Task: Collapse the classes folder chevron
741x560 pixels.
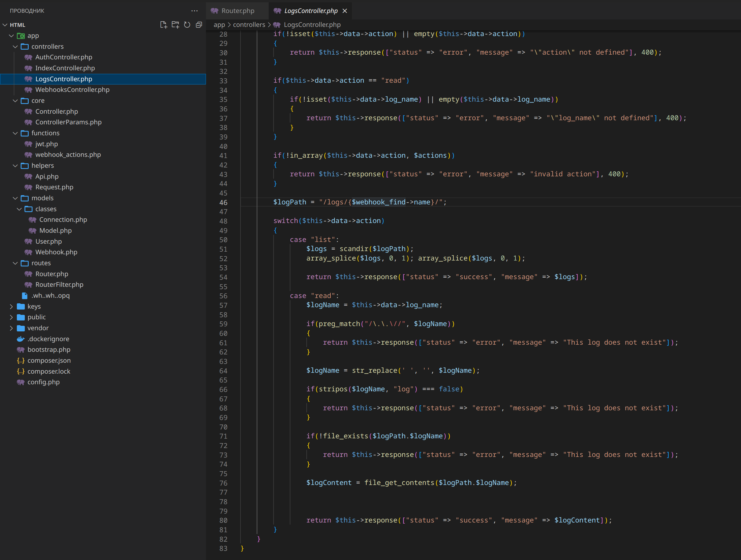Action: [19, 209]
